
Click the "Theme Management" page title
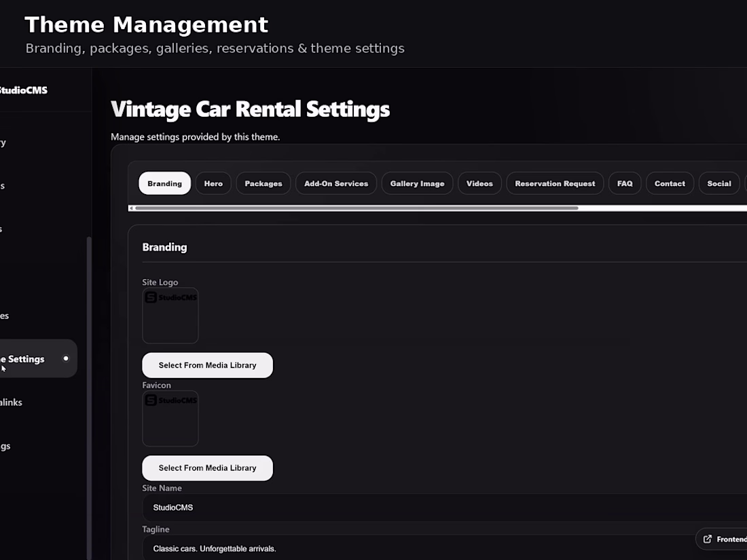click(x=146, y=24)
